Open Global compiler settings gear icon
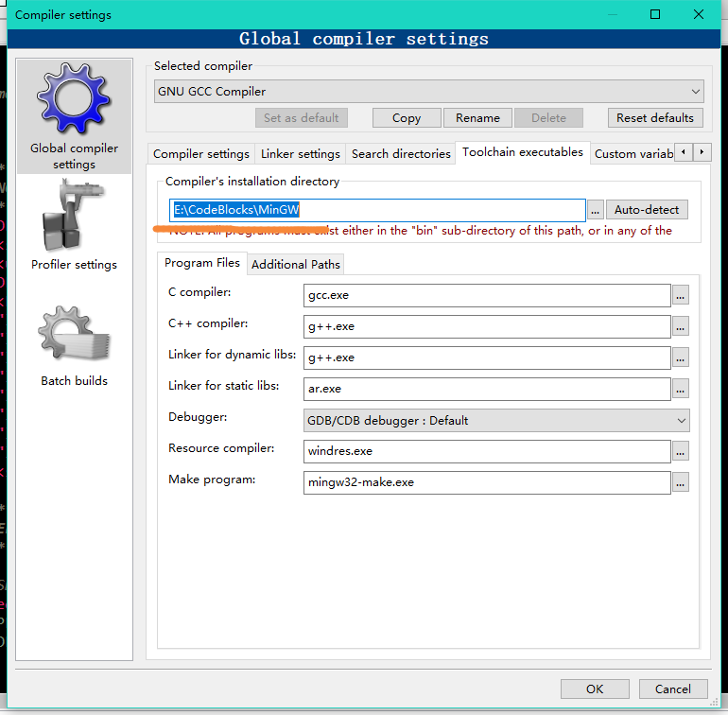 click(74, 99)
